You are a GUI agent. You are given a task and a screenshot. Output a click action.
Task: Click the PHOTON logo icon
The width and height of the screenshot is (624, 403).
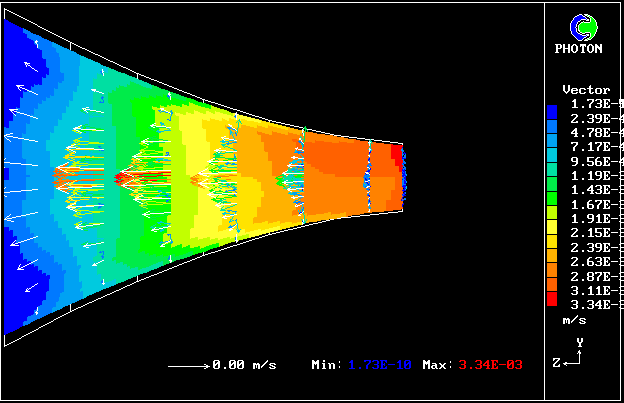click(x=578, y=27)
